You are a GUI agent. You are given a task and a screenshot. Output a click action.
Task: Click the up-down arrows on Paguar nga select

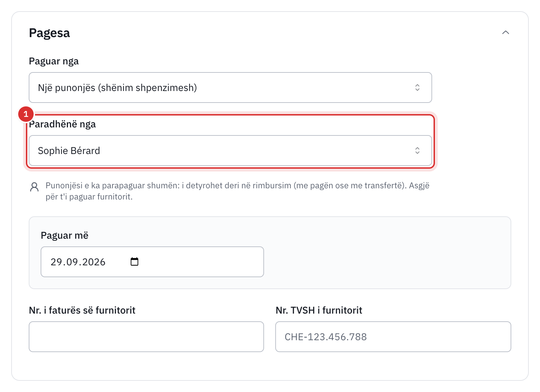point(417,87)
